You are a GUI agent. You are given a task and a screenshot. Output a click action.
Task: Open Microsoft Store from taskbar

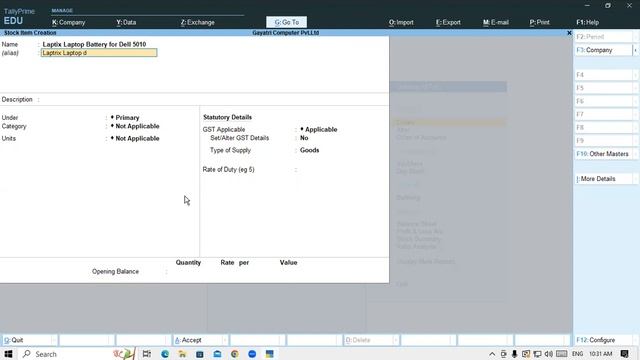pos(200,354)
